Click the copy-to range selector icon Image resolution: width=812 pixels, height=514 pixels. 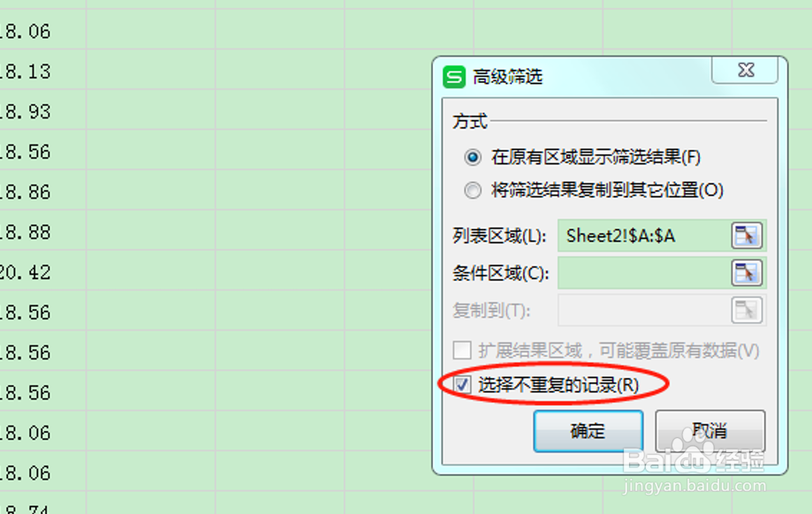747,310
